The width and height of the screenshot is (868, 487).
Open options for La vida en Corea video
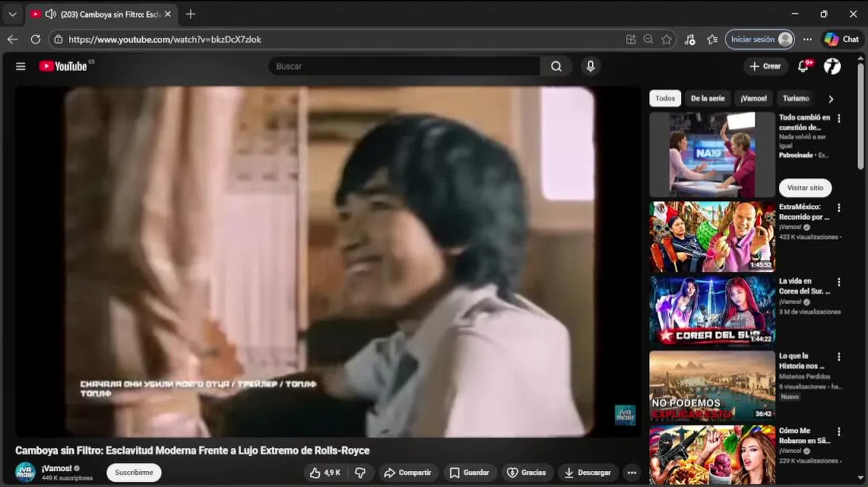click(x=839, y=282)
